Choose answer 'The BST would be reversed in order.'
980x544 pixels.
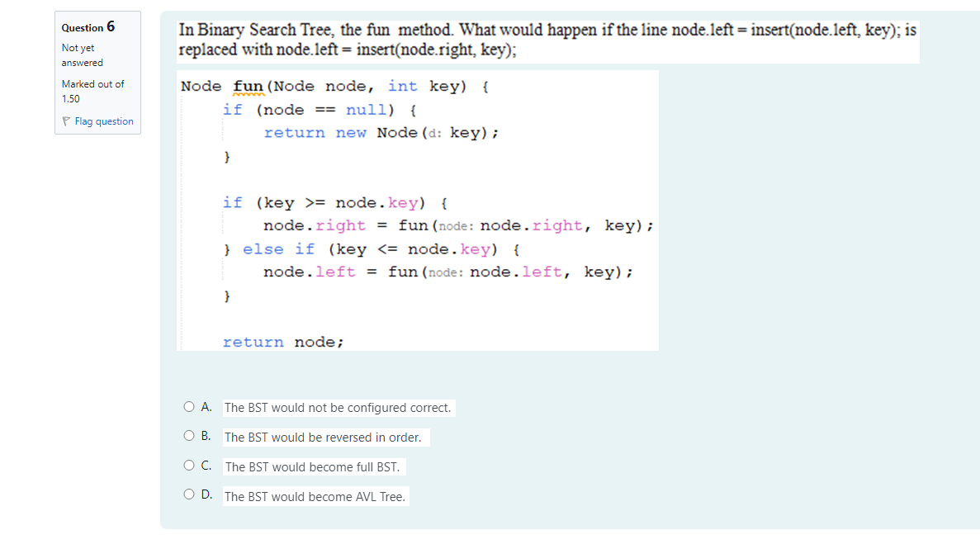tap(327, 437)
